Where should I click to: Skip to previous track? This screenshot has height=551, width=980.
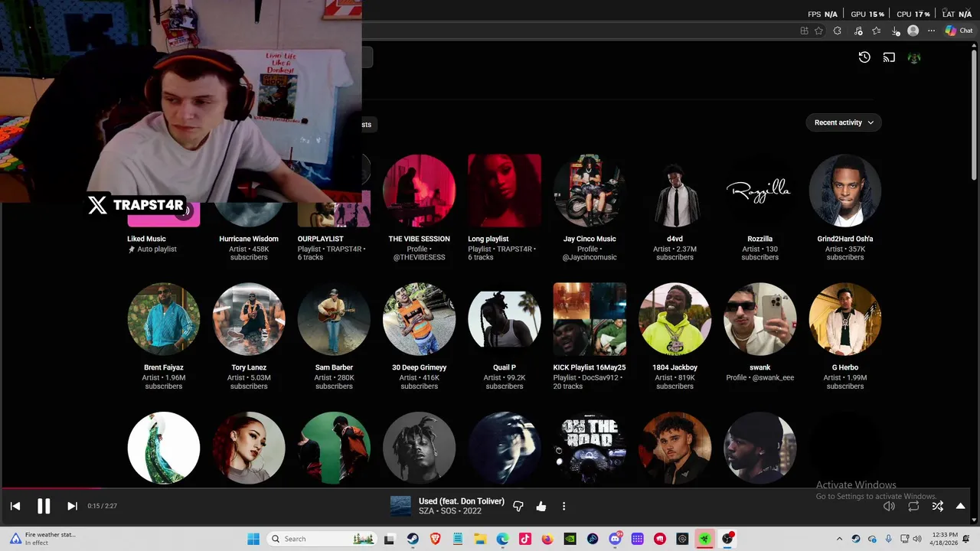(x=15, y=506)
